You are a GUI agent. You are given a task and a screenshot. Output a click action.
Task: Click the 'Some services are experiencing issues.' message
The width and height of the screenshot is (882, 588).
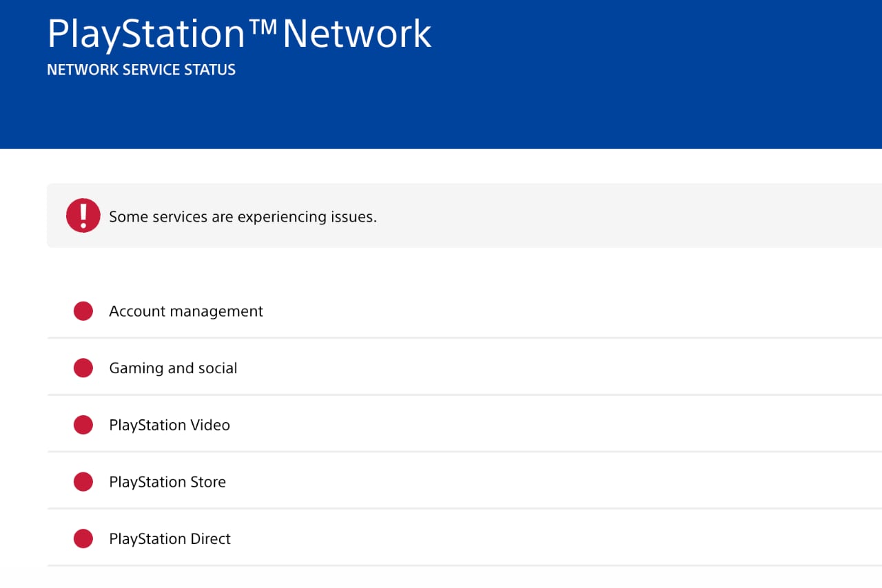(243, 217)
